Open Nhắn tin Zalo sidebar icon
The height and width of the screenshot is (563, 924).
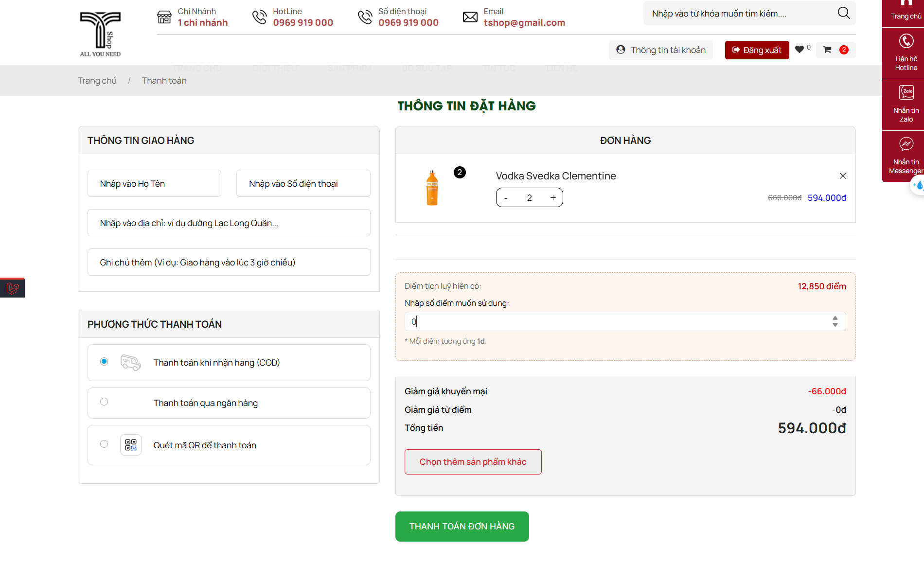tap(906, 92)
